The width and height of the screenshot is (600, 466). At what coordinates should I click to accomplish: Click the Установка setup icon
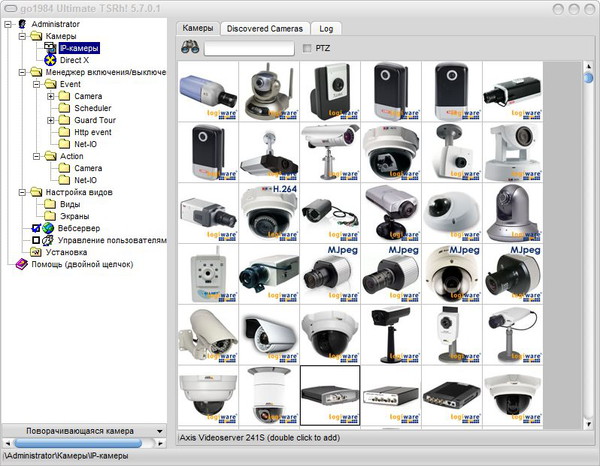point(36,252)
